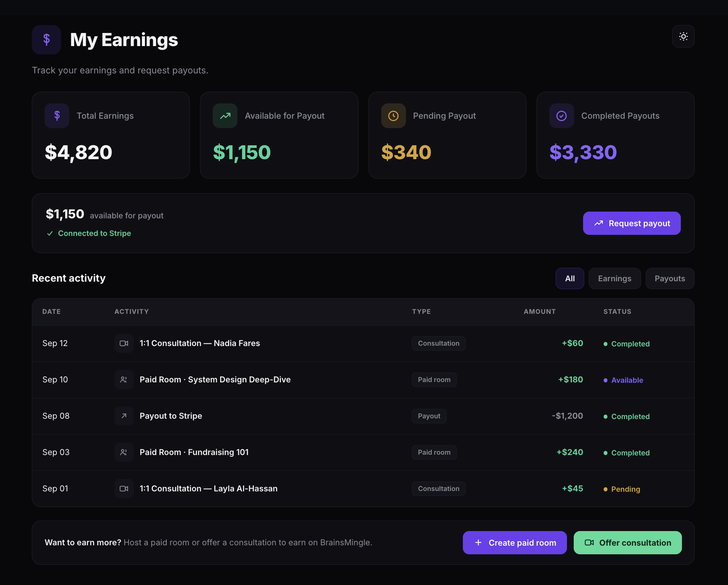The width and height of the screenshot is (728, 585).
Task: Click the checkmark next to Connected to Stripe
Action: pos(50,233)
